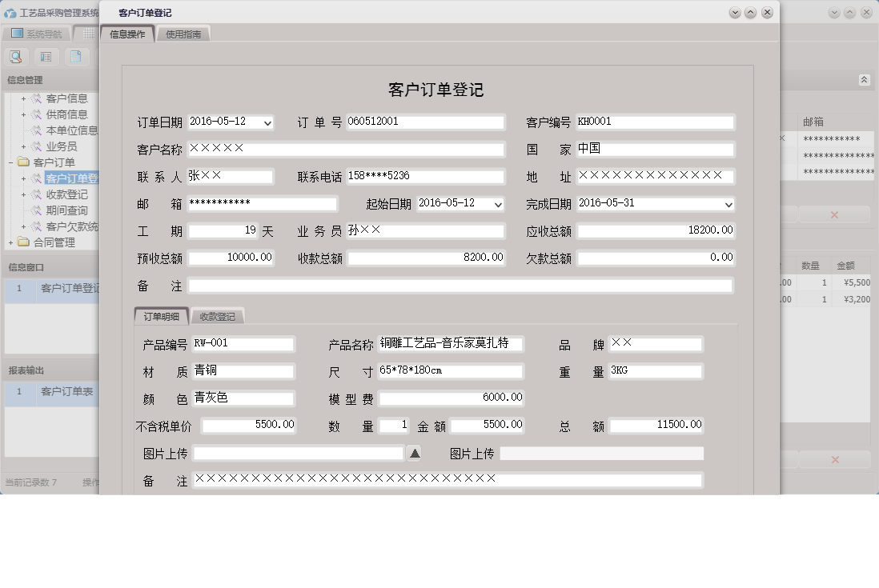Click the 联系电话 field
The width and height of the screenshot is (879, 588).
point(425,176)
